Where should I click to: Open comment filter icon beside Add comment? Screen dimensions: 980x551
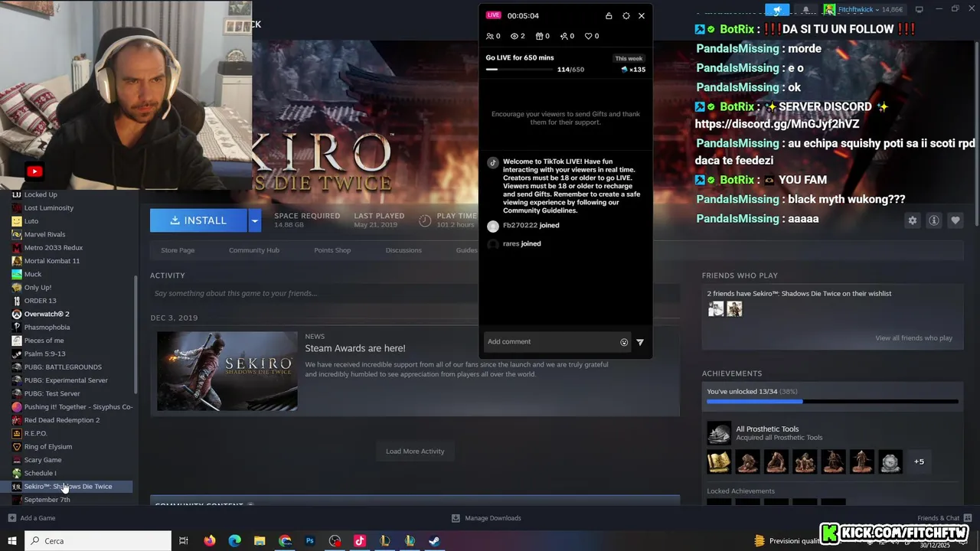coord(640,342)
